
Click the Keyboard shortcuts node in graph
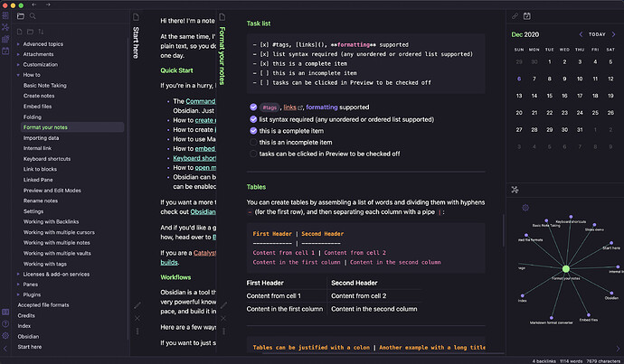[x=571, y=217]
